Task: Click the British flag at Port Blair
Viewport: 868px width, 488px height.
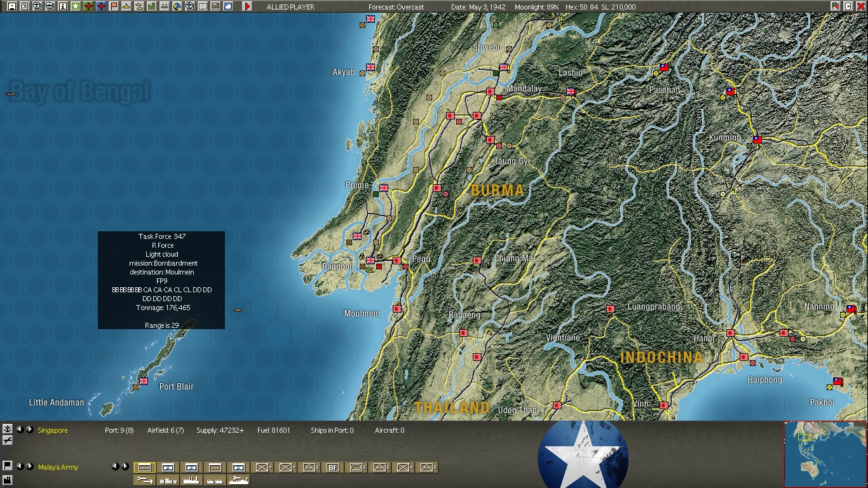Action: click(144, 381)
